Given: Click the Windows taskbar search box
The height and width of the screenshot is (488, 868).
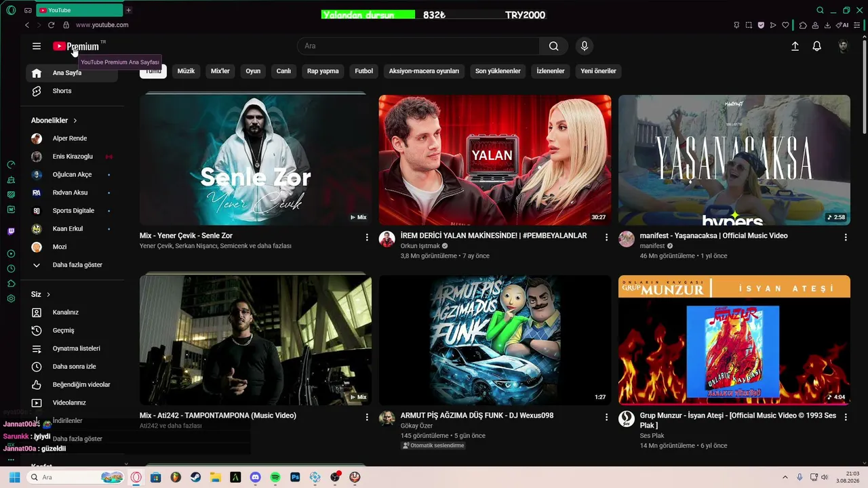Looking at the screenshot, I should click(77, 477).
